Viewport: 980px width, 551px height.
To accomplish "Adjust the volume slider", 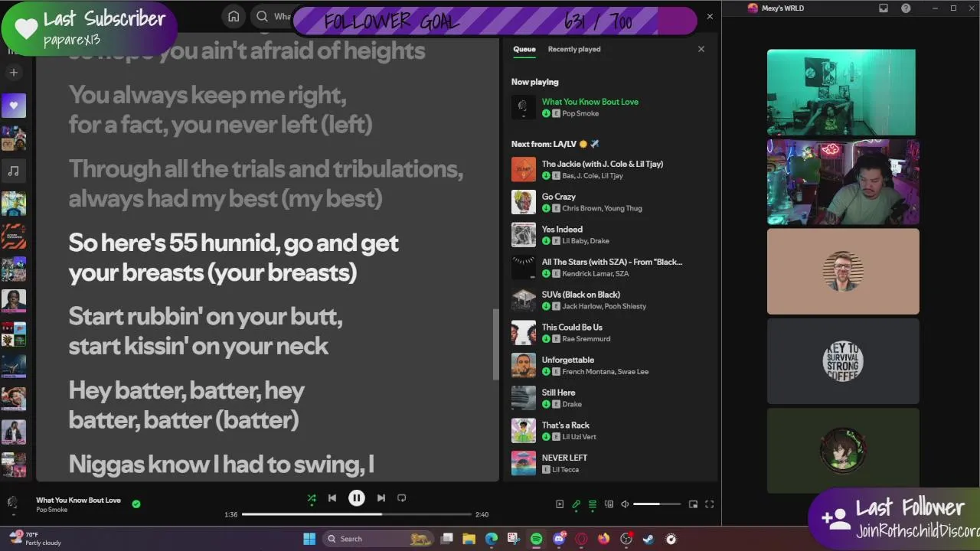I will point(657,504).
